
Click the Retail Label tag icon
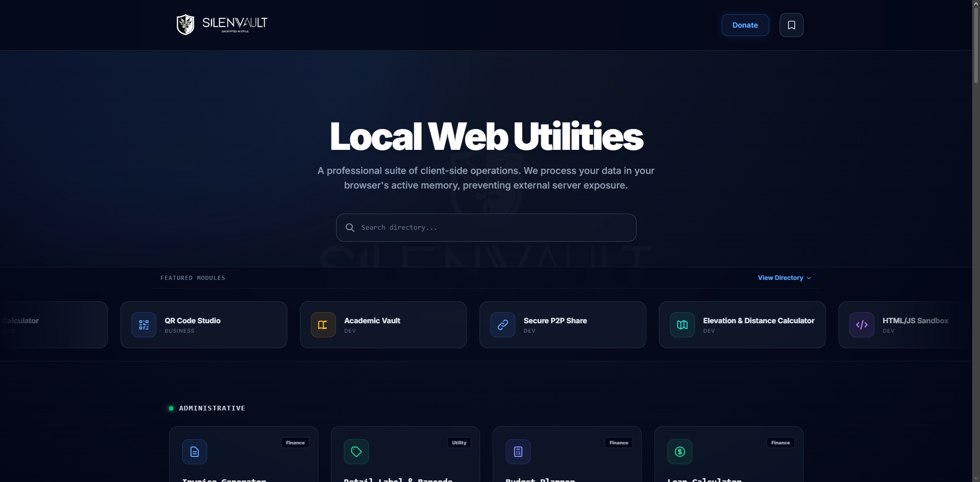(356, 452)
